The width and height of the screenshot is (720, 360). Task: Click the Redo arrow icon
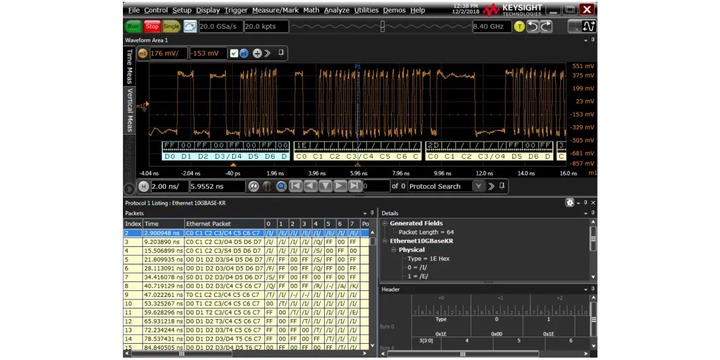(546, 27)
